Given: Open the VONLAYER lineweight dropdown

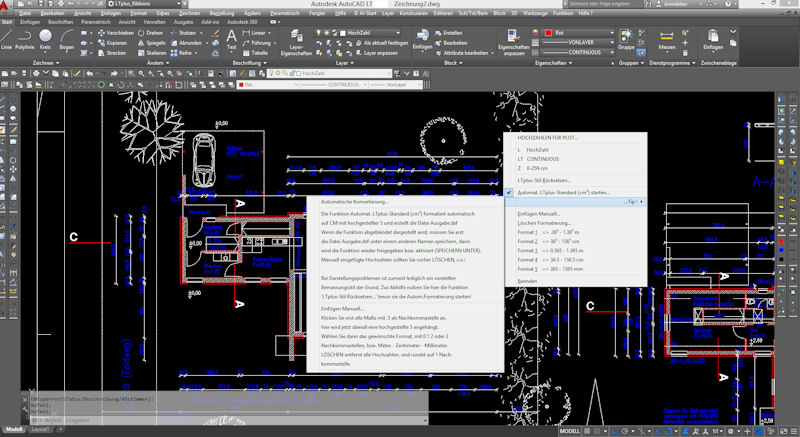Looking at the screenshot, I should coord(579,42).
